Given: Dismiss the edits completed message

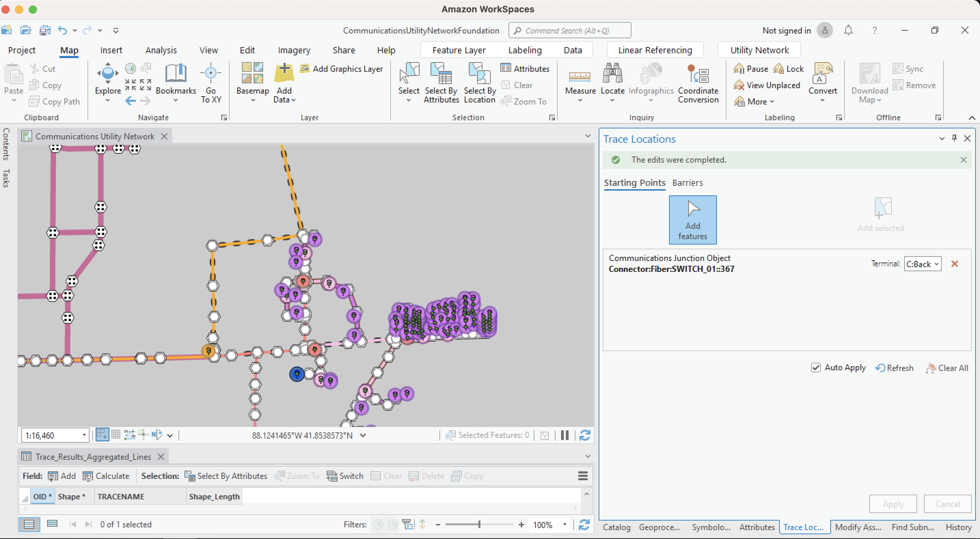Looking at the screenshot, I should [963, 160].
